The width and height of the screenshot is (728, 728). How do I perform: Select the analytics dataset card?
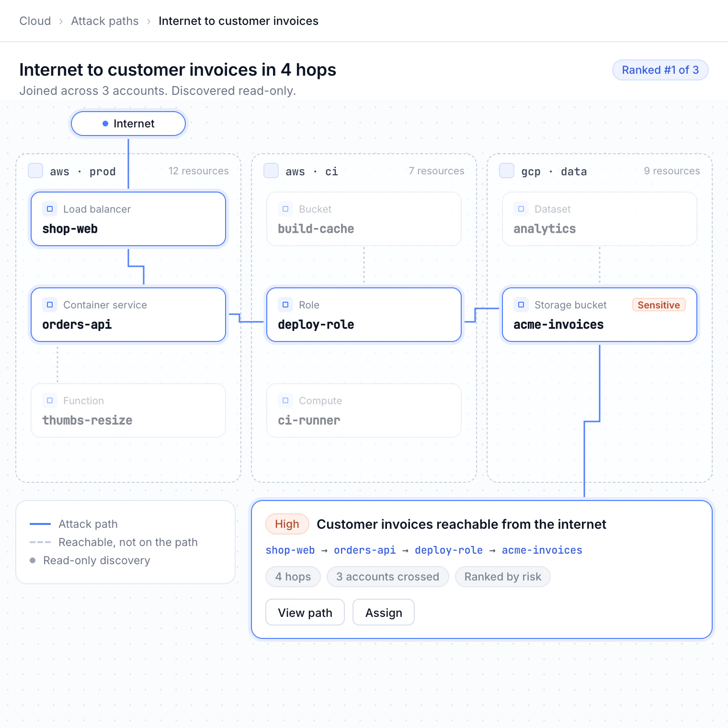[600, 219]
